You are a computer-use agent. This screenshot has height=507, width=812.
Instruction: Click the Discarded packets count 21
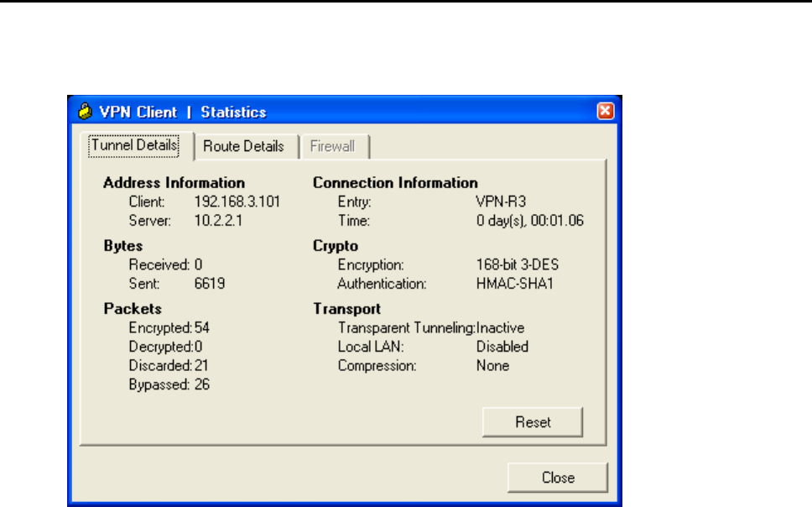(x=201, y=366)
